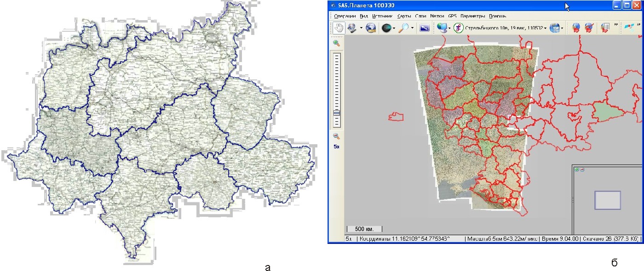Open the Параметры menu
Image resolution: width=644 pixels, height=271 pixels.
[472, 16]
